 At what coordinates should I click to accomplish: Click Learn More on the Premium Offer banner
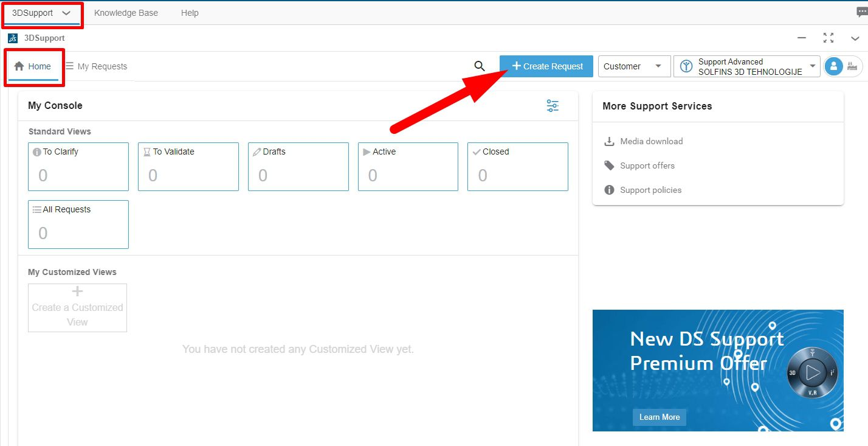pyautogui.click(x=659, y=417)
